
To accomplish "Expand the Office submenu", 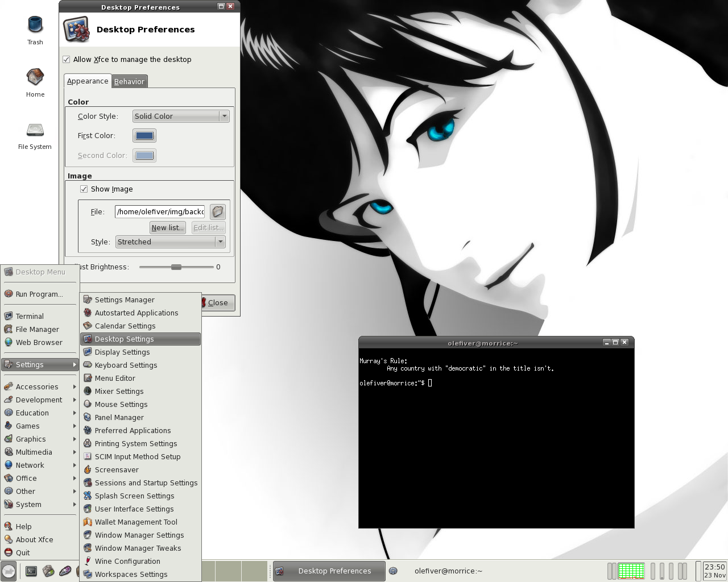I will pos(40,478).
